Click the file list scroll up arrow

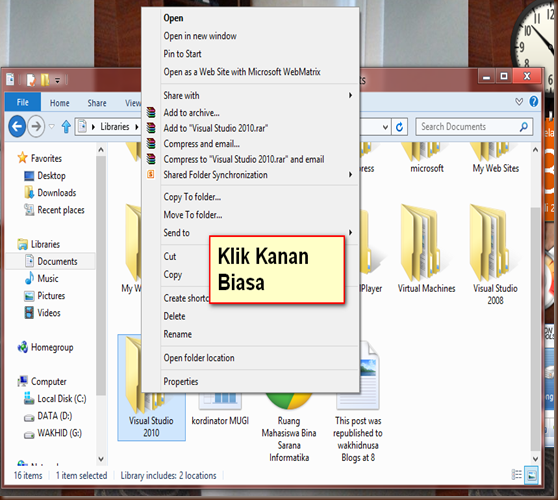click(x=535, y=150)
